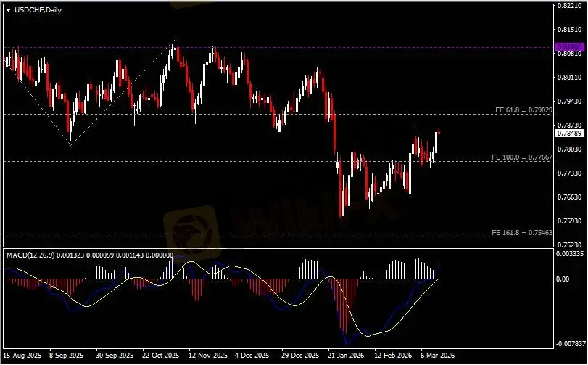588x365 pixels.
Task: Open the dropdown arrow beside USDCHF,Daily
Action: 8,10
